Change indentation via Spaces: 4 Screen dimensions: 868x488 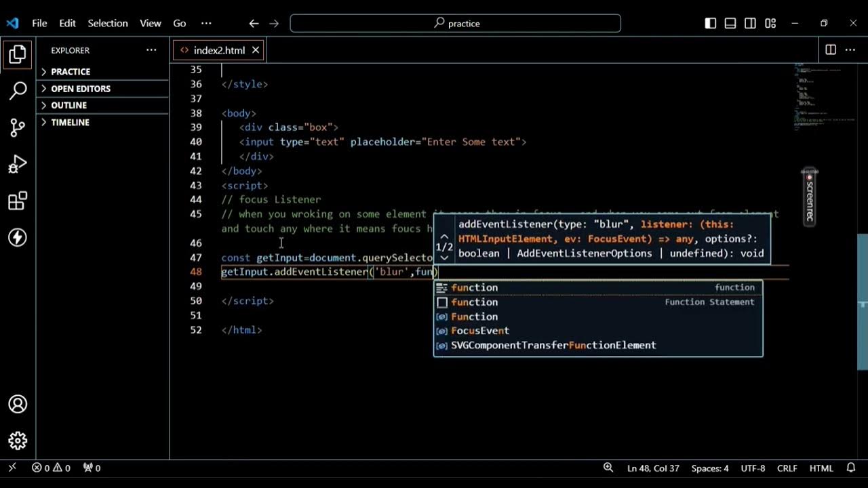pyautogui.click(x=710, y=468)
